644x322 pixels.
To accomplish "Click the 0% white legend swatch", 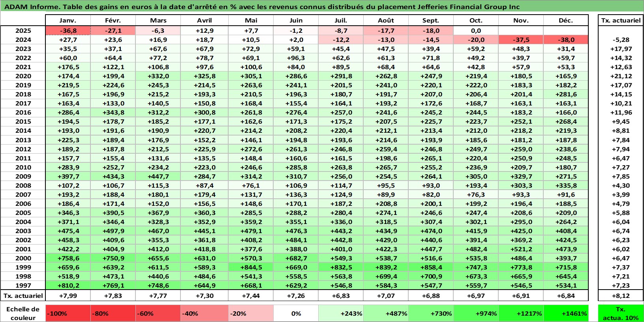I will pyautogui.click(x=296, y=313).
